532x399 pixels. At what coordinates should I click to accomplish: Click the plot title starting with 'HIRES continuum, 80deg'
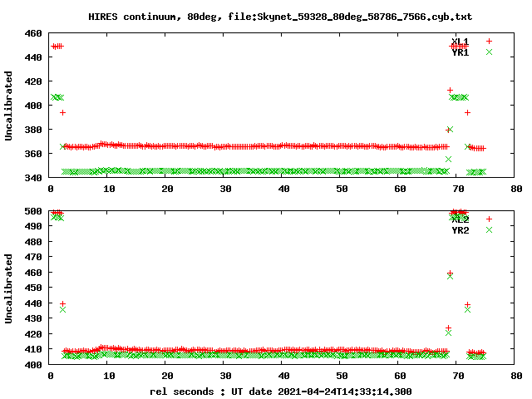click(280, 17)
